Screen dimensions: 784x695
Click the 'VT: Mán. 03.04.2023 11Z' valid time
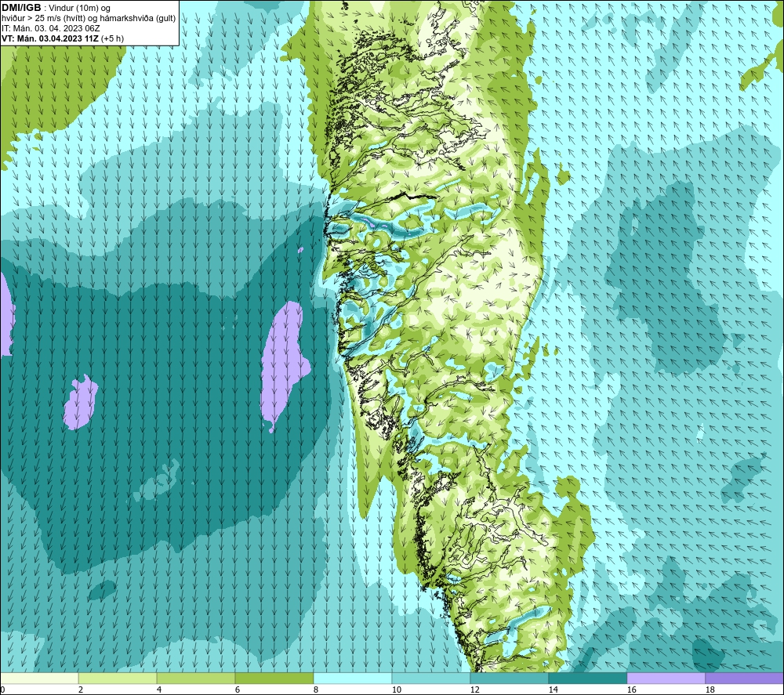[50, 38]
